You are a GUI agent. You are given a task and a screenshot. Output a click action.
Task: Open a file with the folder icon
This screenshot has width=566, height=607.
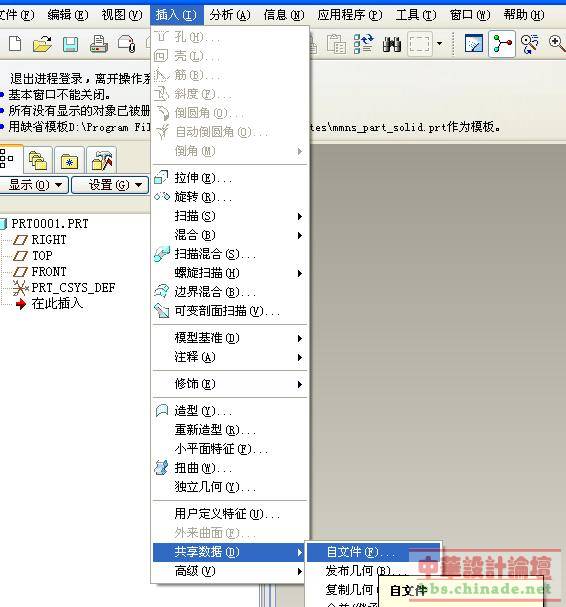(42, 44)
